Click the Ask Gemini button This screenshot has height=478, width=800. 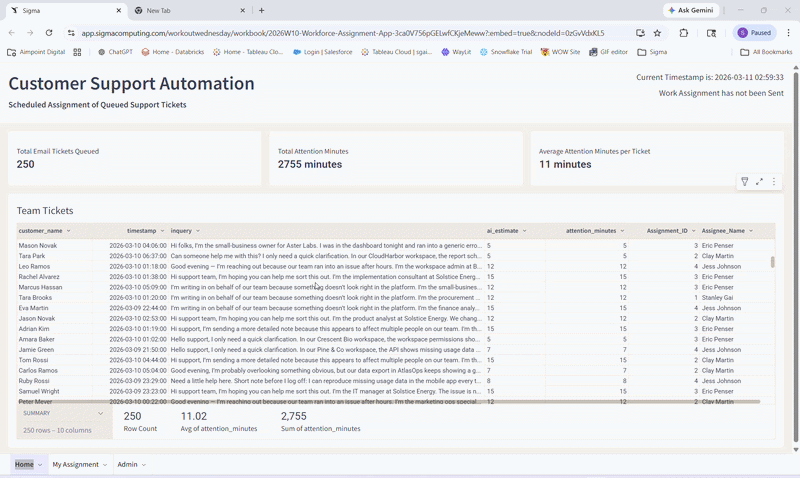pyautogui.click(x=691, y=10)
